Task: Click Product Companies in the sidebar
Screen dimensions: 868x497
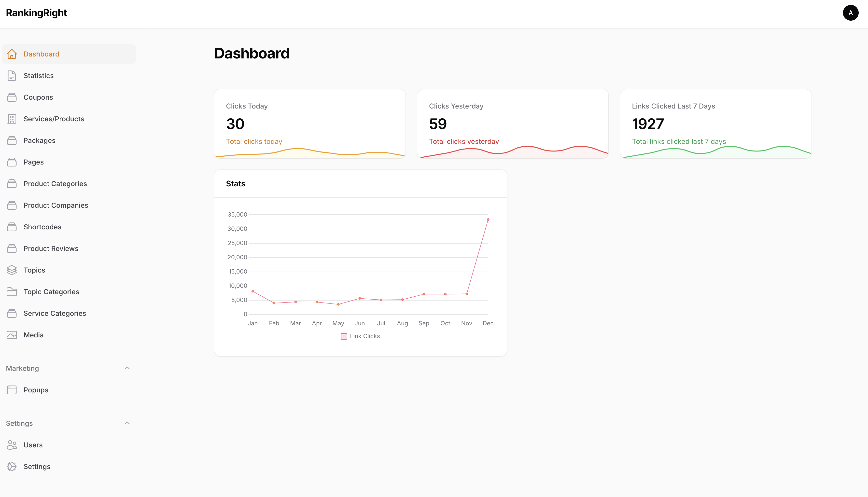Action: (56, 205)
